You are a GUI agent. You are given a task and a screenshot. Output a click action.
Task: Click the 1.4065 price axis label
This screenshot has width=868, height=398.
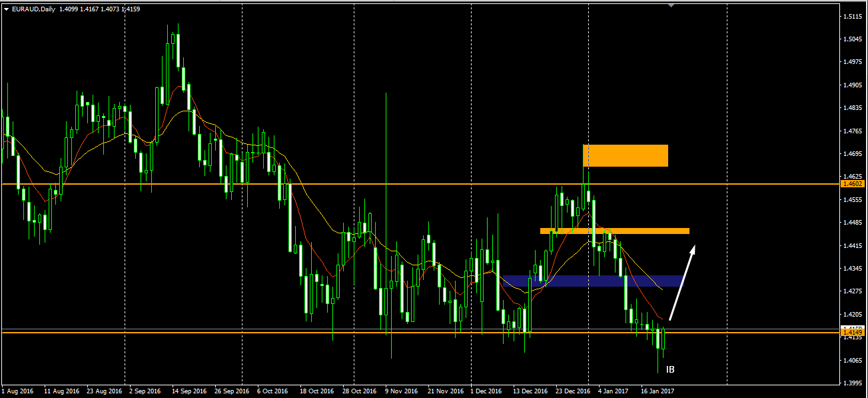click(x=852, y=360)
